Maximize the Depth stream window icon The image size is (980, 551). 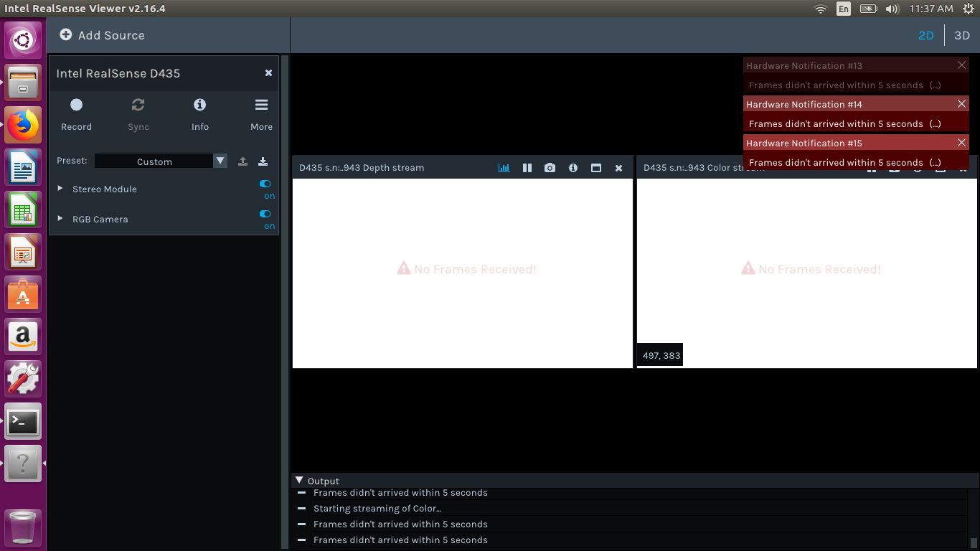click(x=595, y=168)
